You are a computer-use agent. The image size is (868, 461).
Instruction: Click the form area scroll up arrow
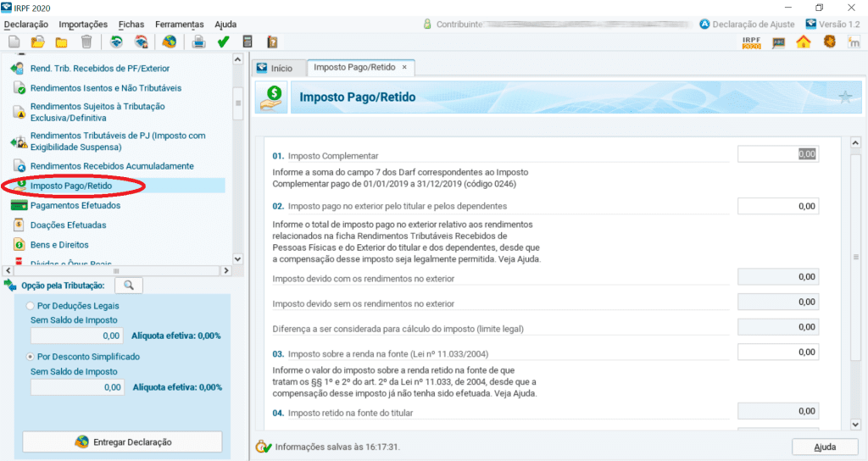855,142
